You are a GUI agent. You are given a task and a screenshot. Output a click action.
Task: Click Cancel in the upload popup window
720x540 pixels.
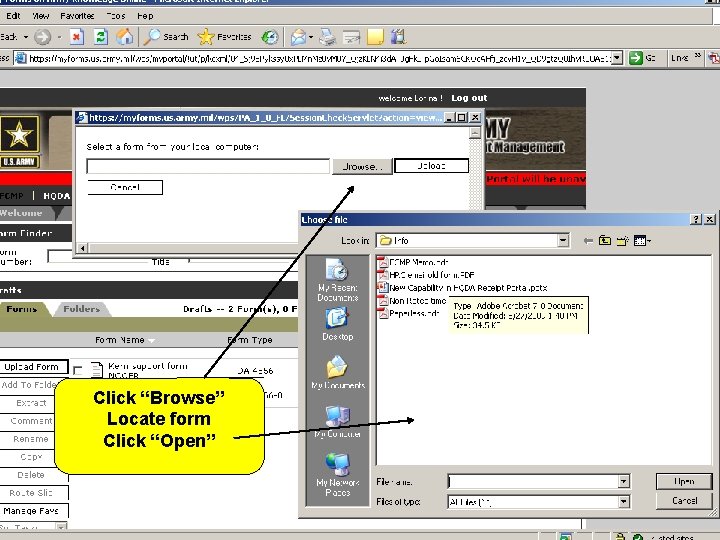125,187
